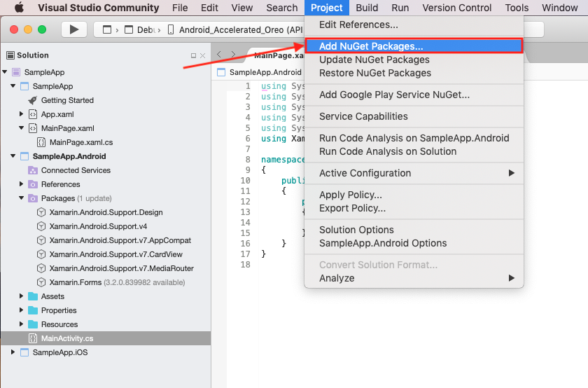Image resolution: width=588 pixels, height=388 pixels.
Task: Click the Apple menu icon
Action: coord(19,8)
